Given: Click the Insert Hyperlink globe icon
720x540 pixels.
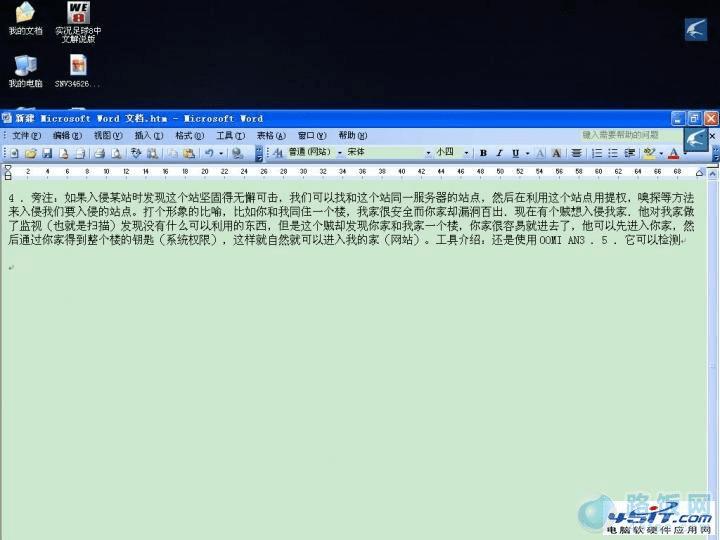Looking at the screenshot, I should (x=237, y=153).
